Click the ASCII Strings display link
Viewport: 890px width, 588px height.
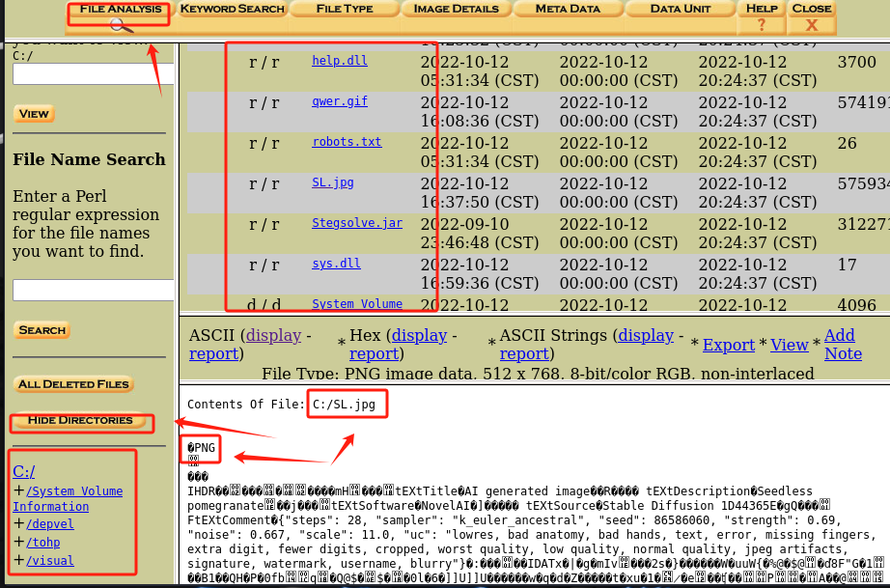tap(646, 335)
